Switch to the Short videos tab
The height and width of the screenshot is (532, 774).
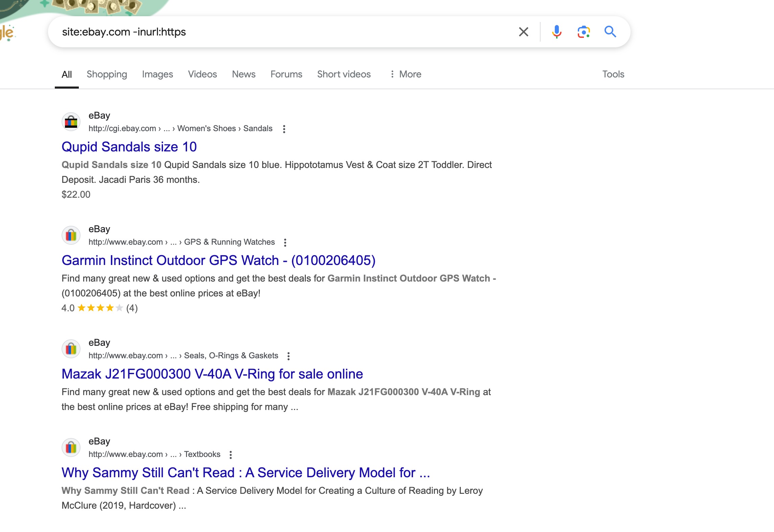[344, 74]
